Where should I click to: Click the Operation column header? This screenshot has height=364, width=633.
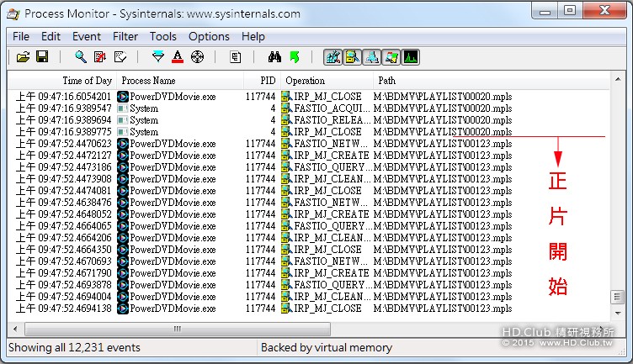327,81
